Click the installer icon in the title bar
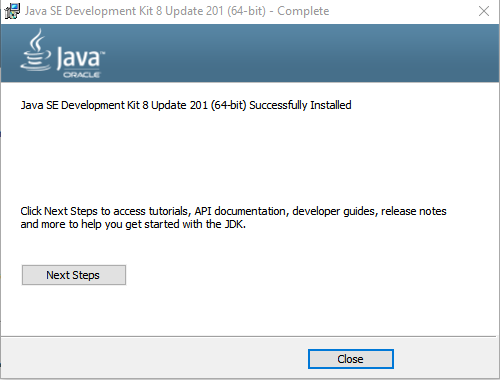This screenshot has width=500, height=380. point(12,11)
